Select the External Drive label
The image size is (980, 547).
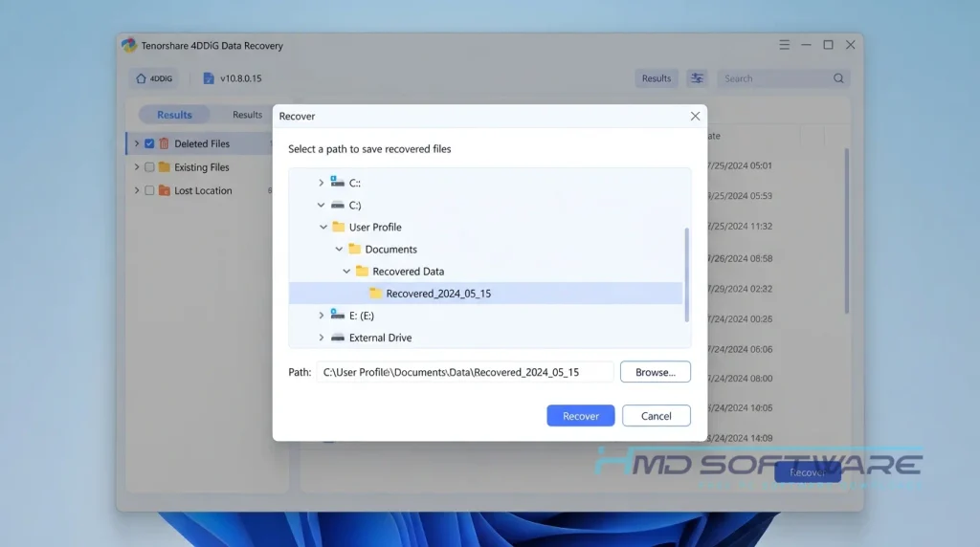(380, 338)
